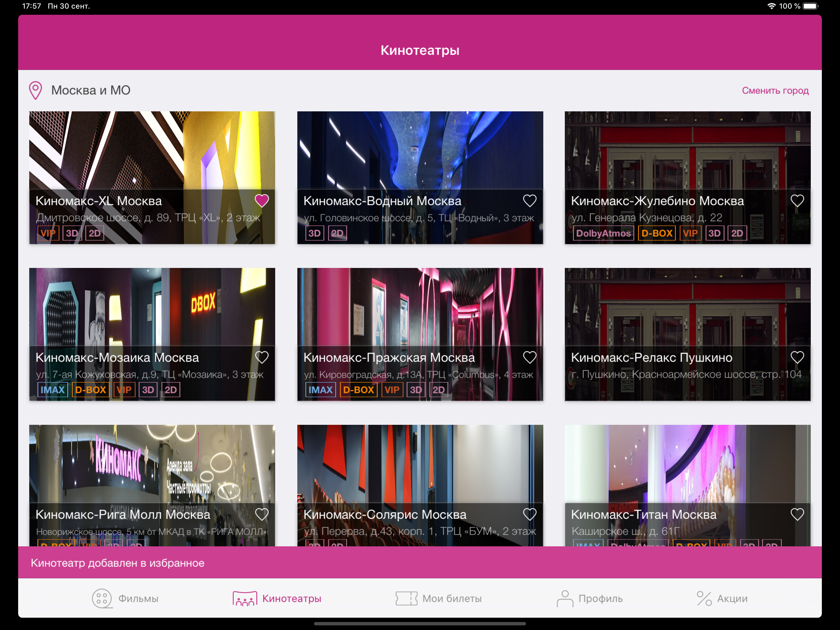Click IMAX badge on Киномакс-Пражская
Image resolution: width=840 pixels, height=630 pixels.
[x=320, y=389]
